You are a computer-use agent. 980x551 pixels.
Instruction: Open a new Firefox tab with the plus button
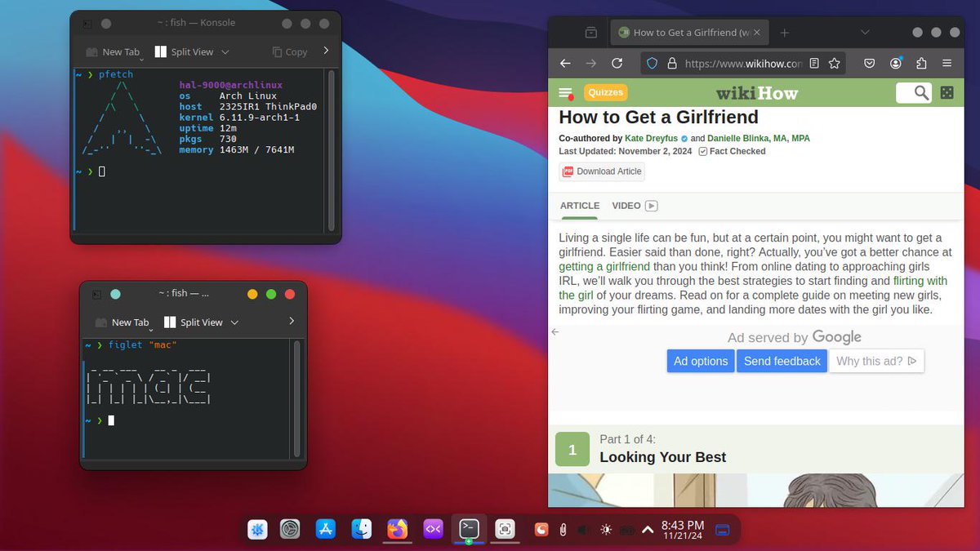pyautogui.click(x=784, y=33)
